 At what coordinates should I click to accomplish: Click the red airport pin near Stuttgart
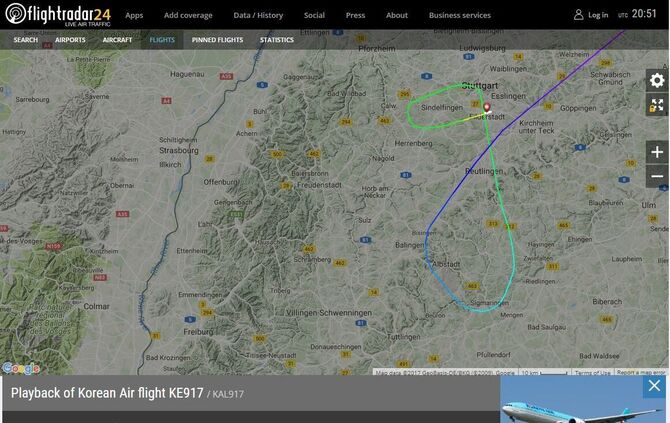pos(486,107)
